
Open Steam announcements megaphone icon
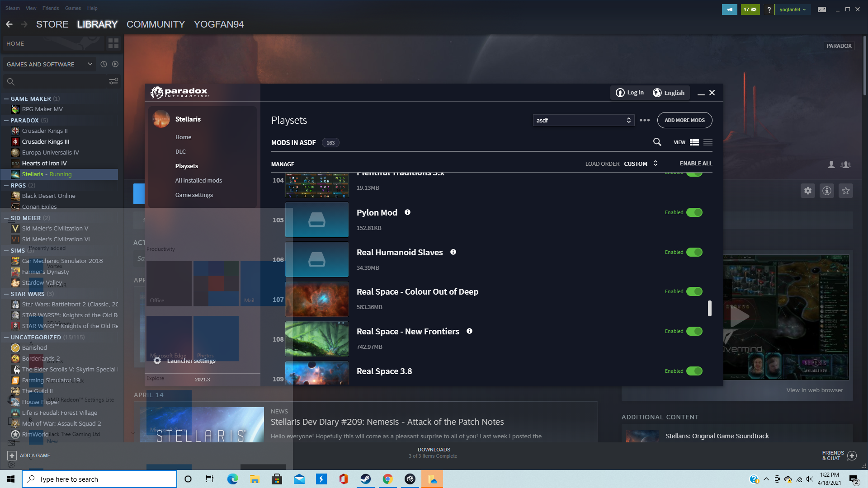tap(730, 9)
